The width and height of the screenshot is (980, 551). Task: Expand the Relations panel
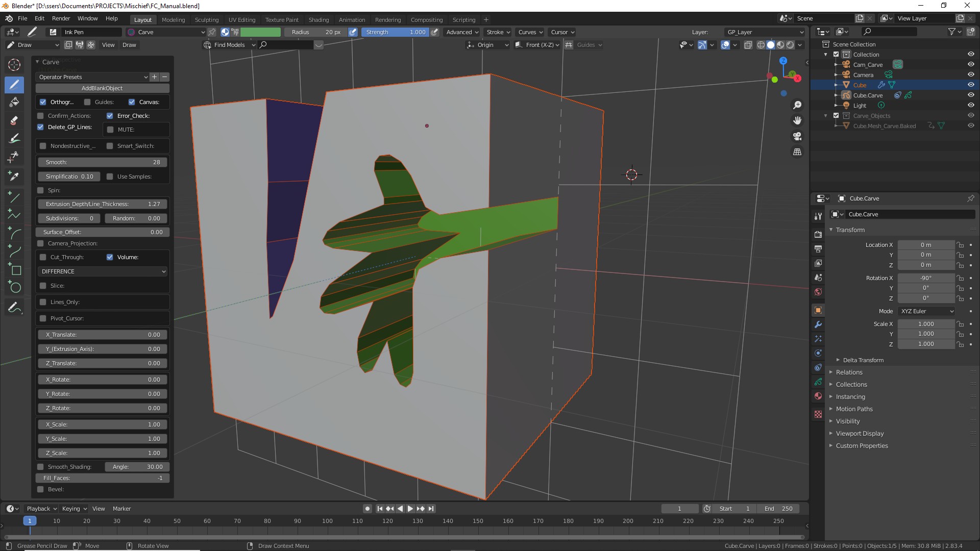pos(849,372)
